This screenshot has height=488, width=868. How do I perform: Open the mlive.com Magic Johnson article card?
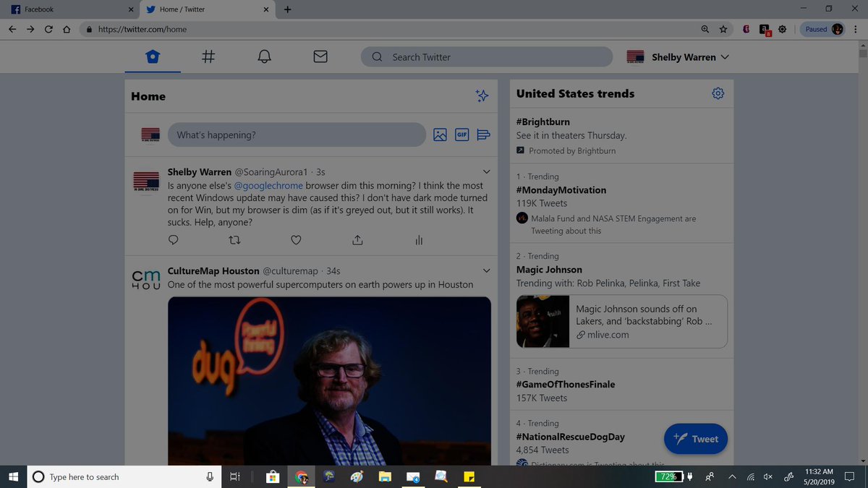tap(622, 321)
